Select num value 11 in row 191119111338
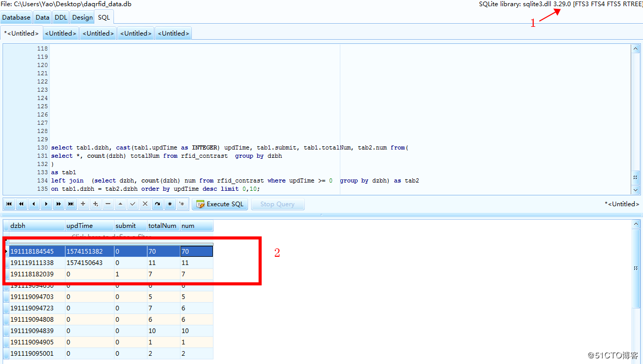 196,263
